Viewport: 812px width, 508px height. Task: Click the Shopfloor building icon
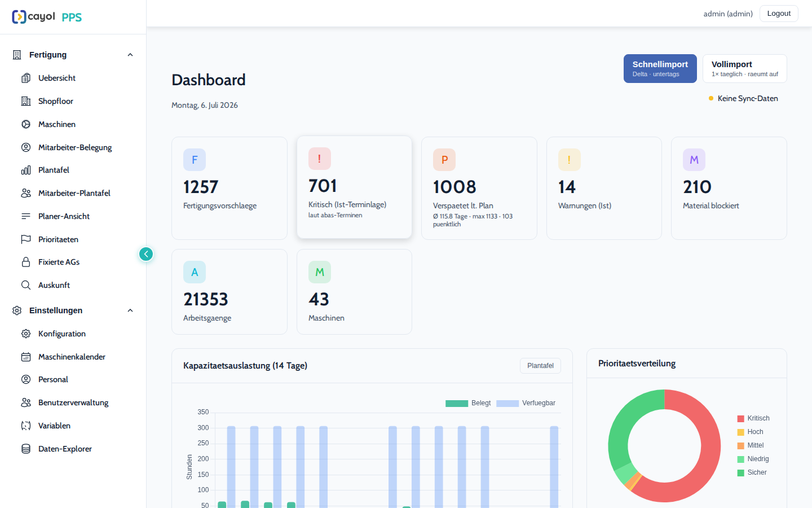(x=26, y=101)
